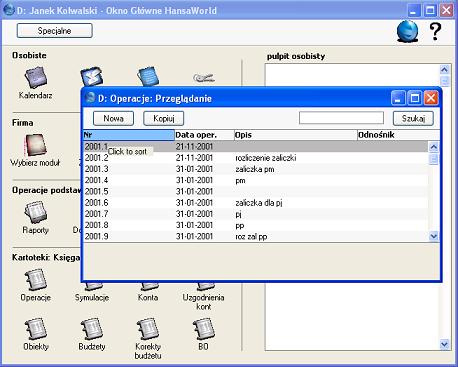Image resolution: width=458 pixels, height=367 pixels.
Task: Maximize the Operacje: Przeglądanie window
Action: [x=415, y=98]
